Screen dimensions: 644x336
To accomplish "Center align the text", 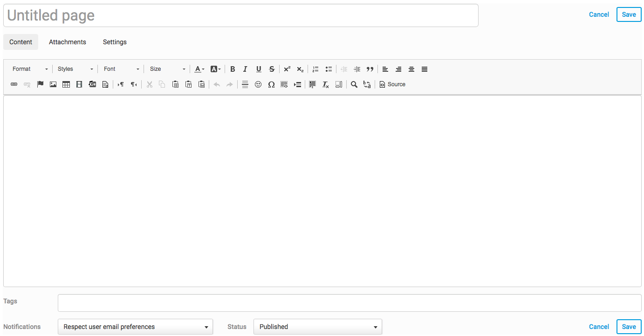I will coord(411,69).
